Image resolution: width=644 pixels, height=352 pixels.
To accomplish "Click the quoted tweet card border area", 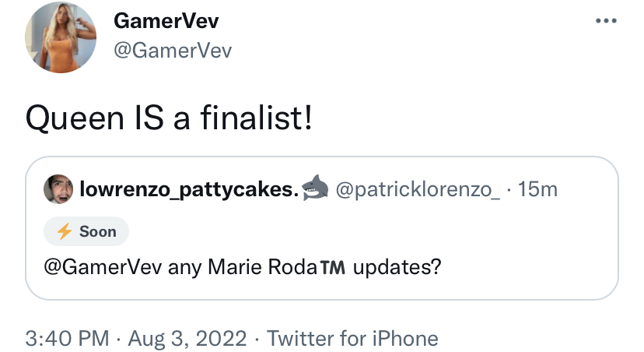I will point(322,228).
